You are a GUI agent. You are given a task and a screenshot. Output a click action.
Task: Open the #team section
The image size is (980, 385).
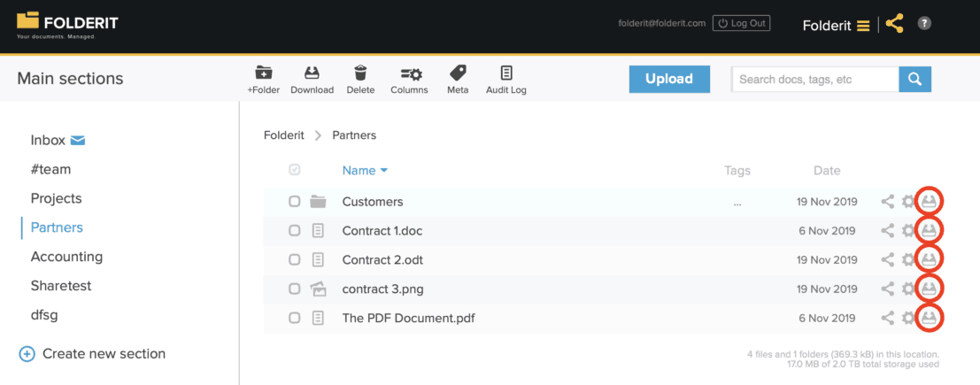coord(50,169)
